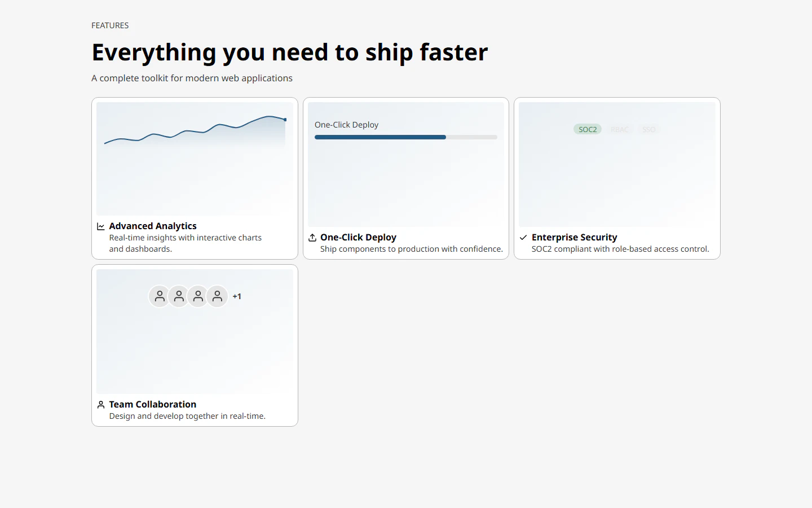The width and height of the screenshot is (812, 508).
Task: Select the fourth user avatar before +1
Action: click(x=217, y=296)
